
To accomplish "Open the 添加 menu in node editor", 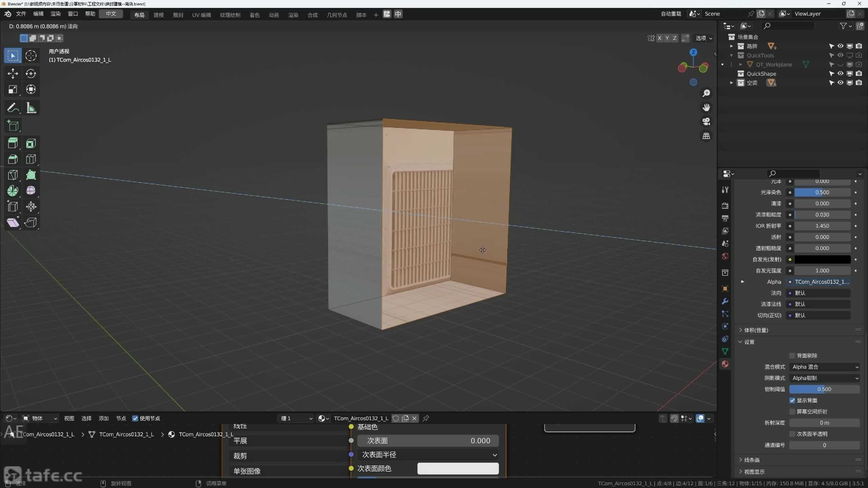I will click(104, 418).
